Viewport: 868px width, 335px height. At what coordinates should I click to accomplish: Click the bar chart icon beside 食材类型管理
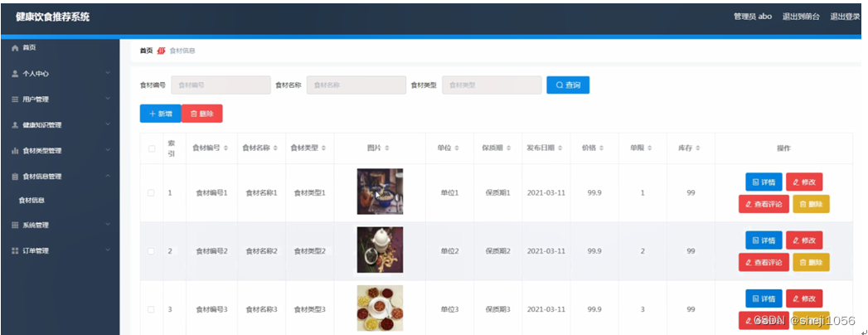(x=16, y=151)
